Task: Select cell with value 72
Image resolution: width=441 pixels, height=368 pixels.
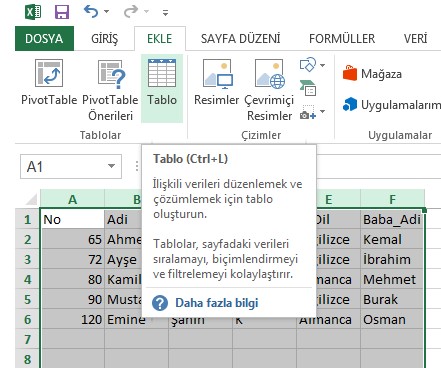Action: 72,259
